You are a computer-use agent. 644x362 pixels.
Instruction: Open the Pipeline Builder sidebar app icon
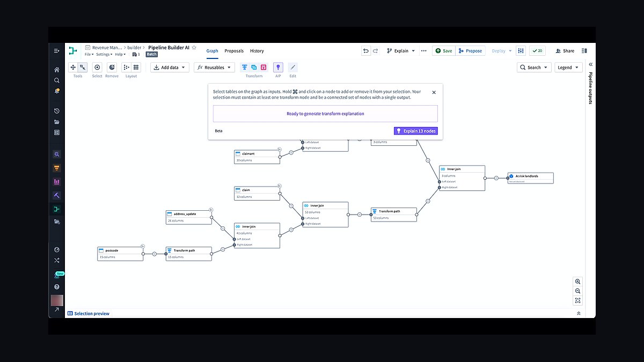click(x=57, y=209)
